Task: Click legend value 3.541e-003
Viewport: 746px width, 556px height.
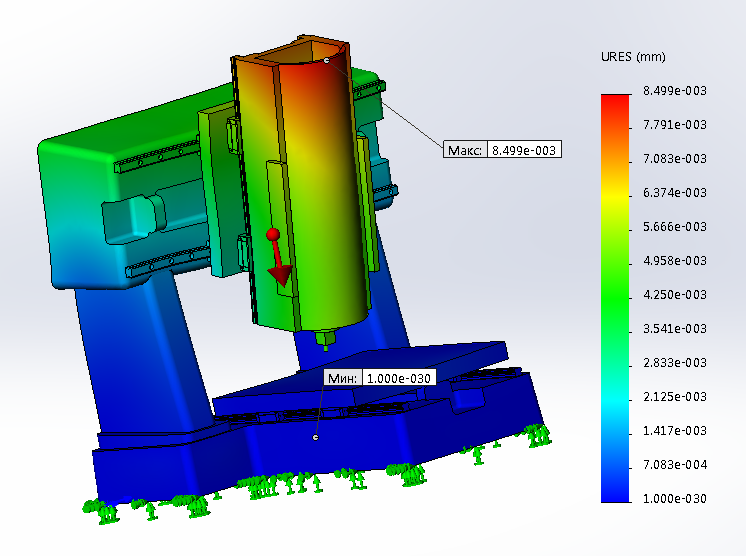Action: tap(675, 329)
